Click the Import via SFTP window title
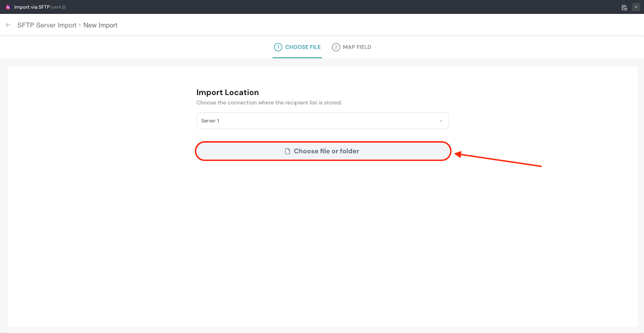Viewport: 644px width, 333px height. pyautogui.click(x=32, y=7)
